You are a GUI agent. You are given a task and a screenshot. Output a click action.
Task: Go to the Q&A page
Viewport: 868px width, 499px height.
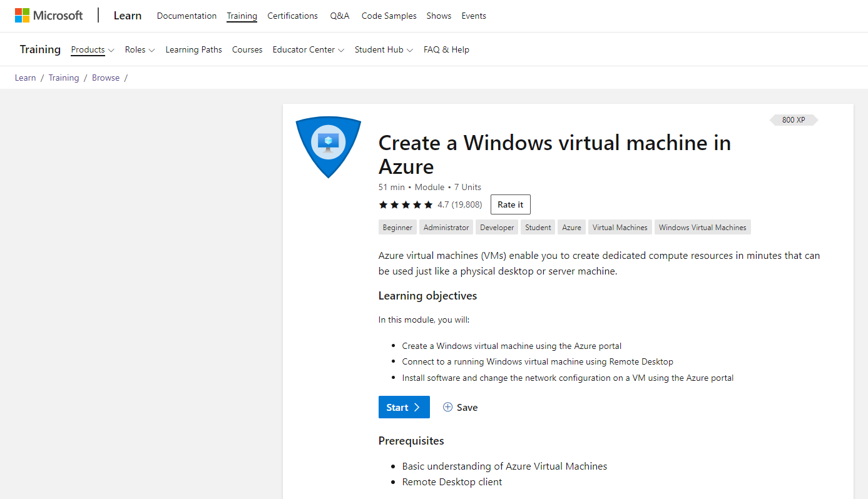point(340,16)
